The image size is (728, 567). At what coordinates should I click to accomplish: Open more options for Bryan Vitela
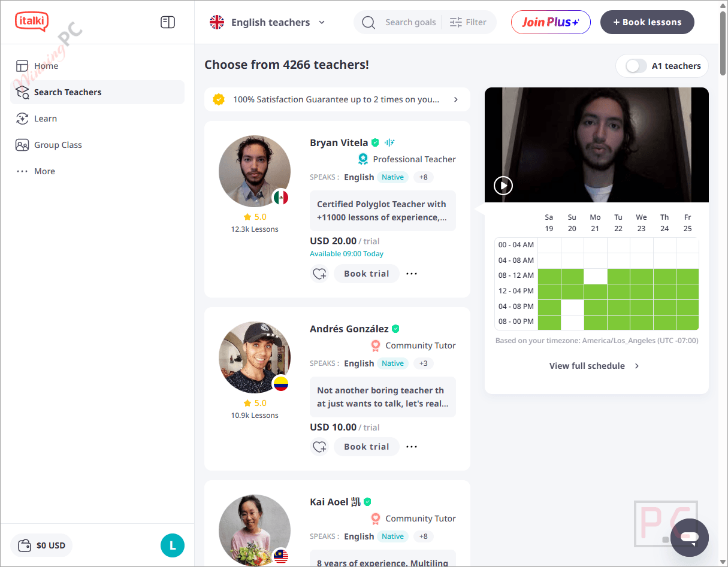[412, 274]
